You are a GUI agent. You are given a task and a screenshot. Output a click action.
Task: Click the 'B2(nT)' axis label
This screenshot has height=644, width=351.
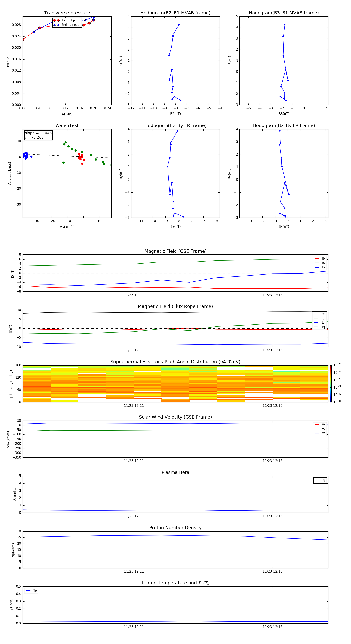pyautogui.click(x=175, y=114)
